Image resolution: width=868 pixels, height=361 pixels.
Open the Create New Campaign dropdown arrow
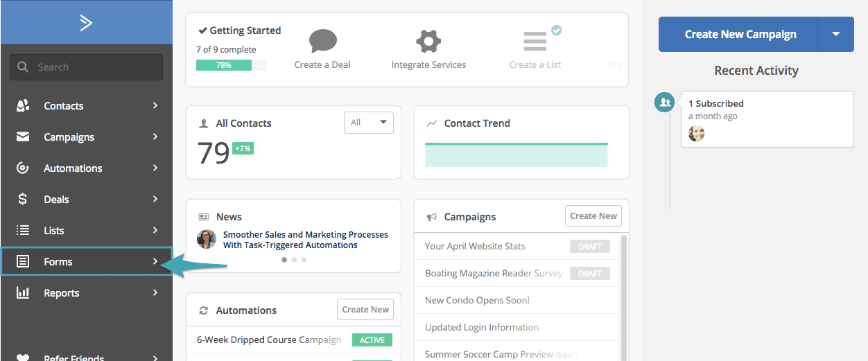[835, 35]
